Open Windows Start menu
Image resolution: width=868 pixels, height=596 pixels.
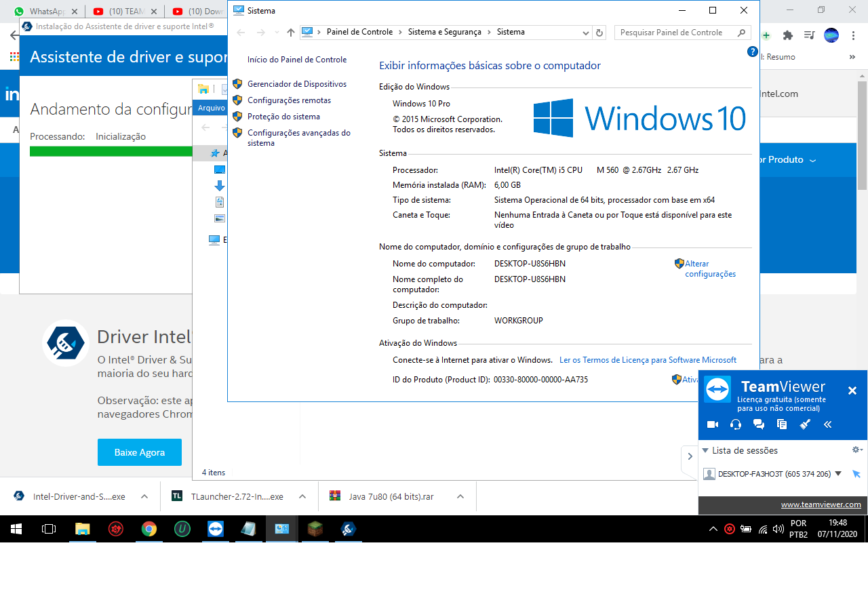pos(16,529)
